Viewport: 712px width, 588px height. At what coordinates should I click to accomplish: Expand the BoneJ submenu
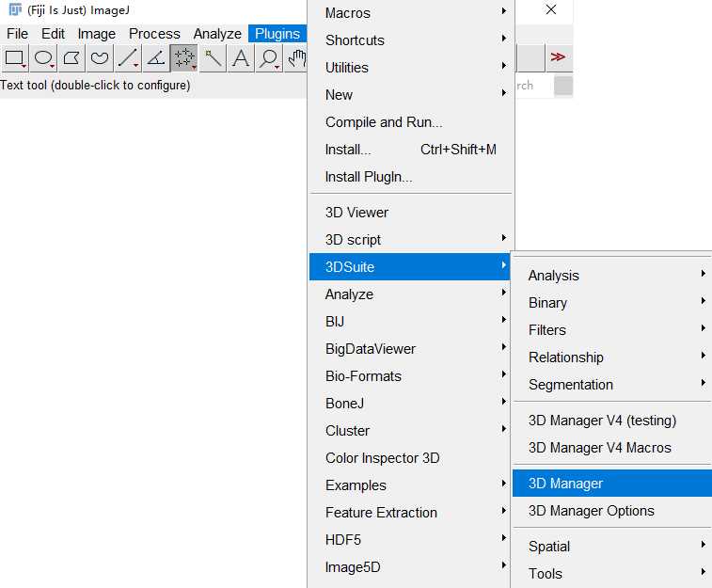tap(410, 403)
